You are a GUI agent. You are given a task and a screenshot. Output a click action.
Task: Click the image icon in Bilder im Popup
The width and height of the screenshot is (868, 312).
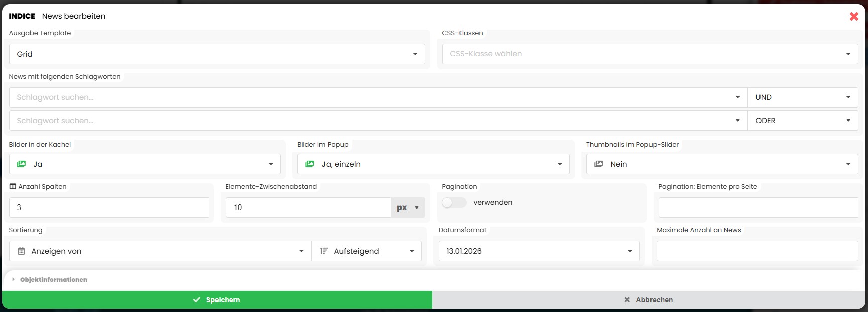tap(310, 164)
